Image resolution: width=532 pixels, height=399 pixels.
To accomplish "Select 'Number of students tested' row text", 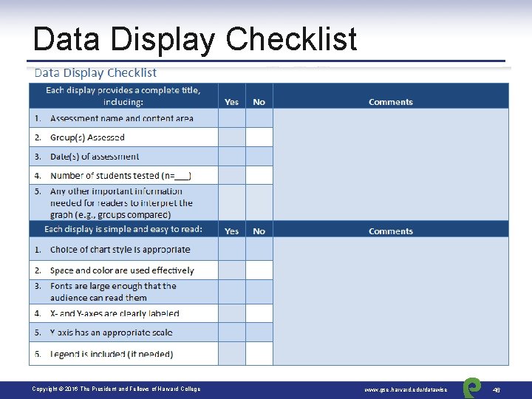I will (x=120, y=176).
